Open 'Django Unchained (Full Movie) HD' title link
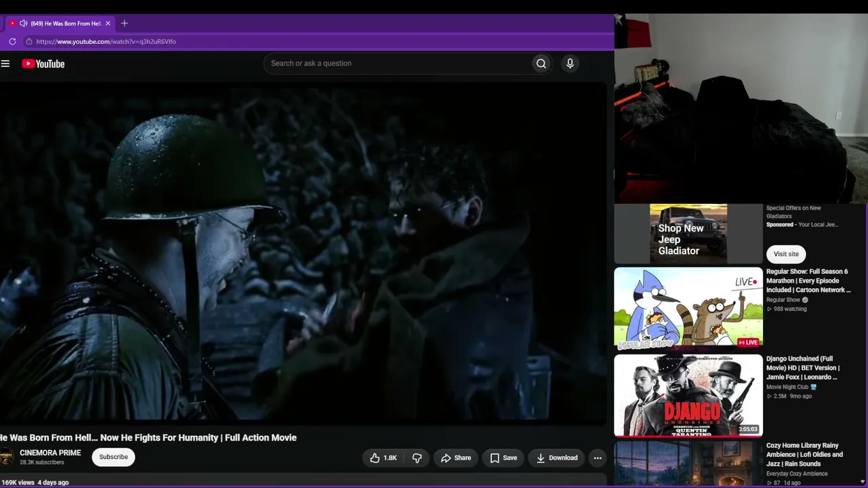The image size is (868, 488). click(x=804, y=368)
